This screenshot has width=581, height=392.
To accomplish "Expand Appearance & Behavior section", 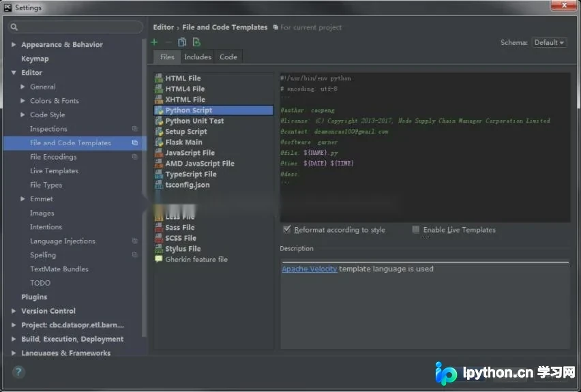I will (x=14, y=44).
